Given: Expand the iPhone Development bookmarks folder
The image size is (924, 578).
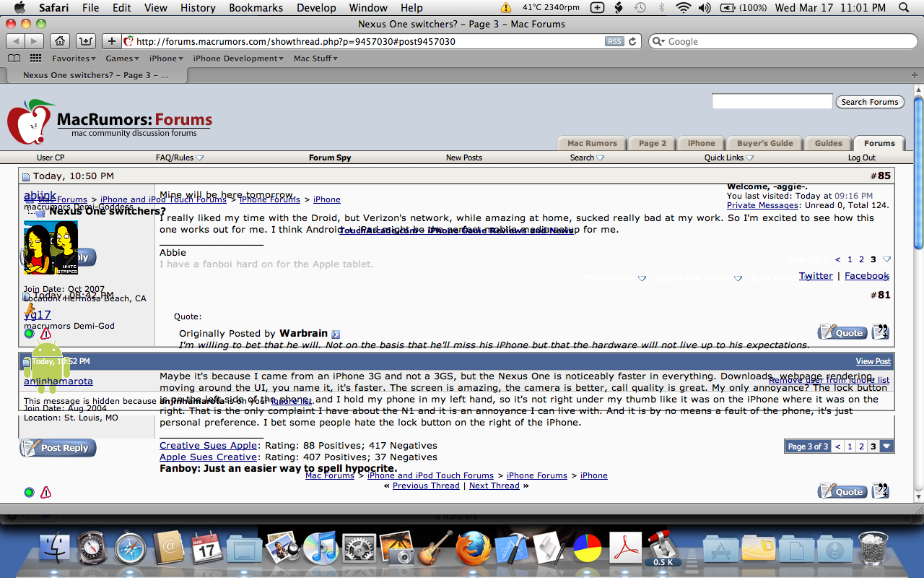Looking at the screenshot, I should point(238,59).
